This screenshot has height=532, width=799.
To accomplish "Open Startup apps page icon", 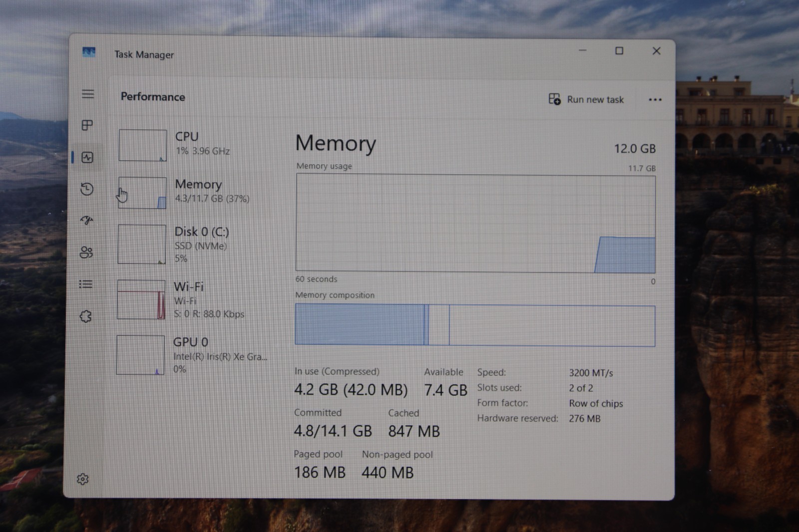I will coord(87,220).
